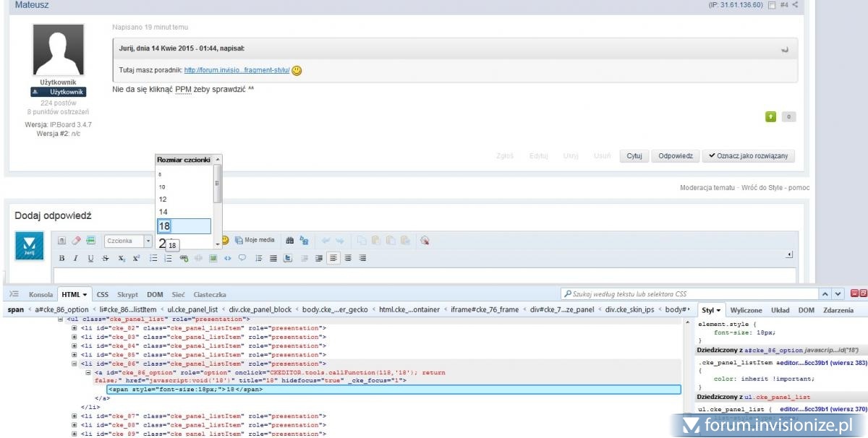
Task: Insert a bulleted list in editor
Action: 153,258
